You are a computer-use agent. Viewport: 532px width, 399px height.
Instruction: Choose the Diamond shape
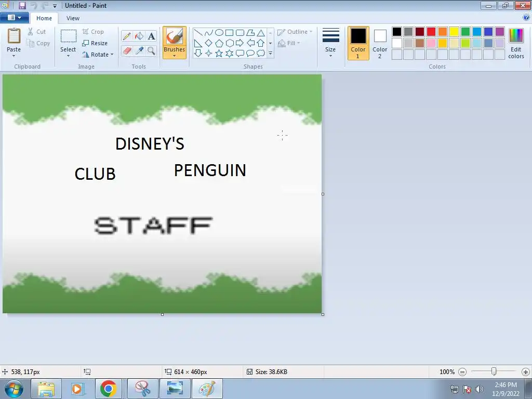coord(209,43)
